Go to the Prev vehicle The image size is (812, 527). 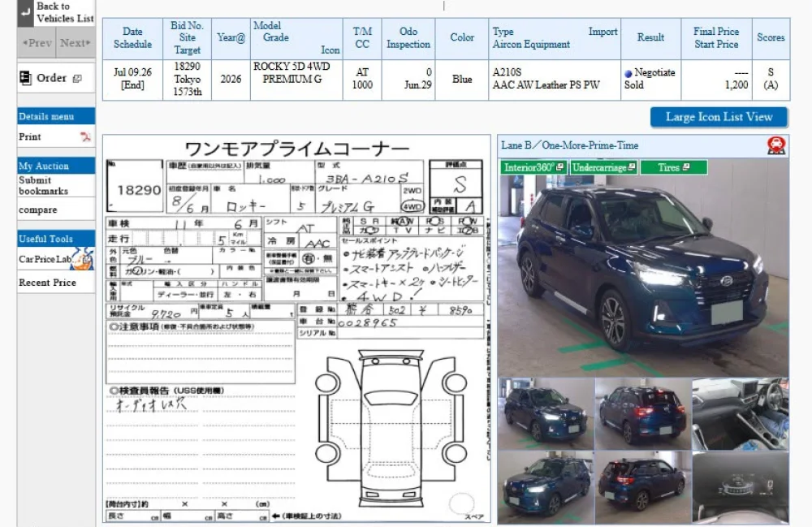[x=37, y=43]
